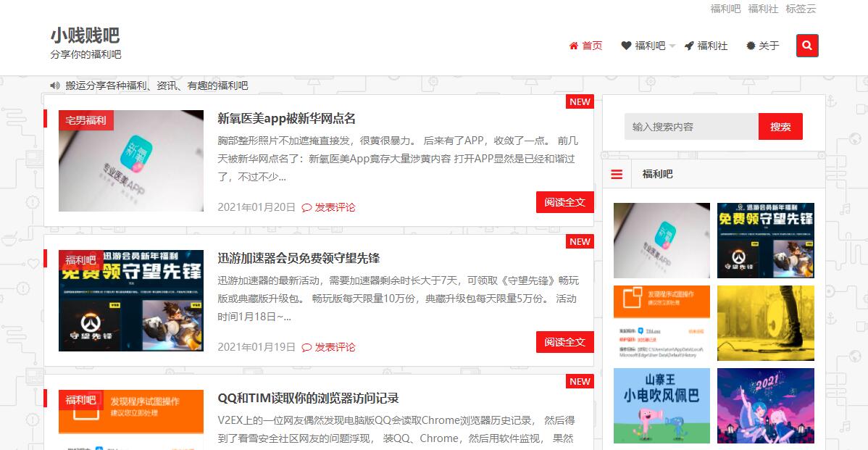Image resolution: width=868 pixels, height=450 pixels.
Task: Click the red 搜索 button
Action: point(780,127)
